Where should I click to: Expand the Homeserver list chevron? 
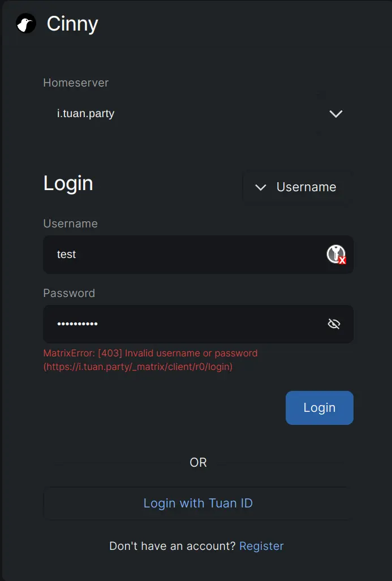(x=335, y=114)
